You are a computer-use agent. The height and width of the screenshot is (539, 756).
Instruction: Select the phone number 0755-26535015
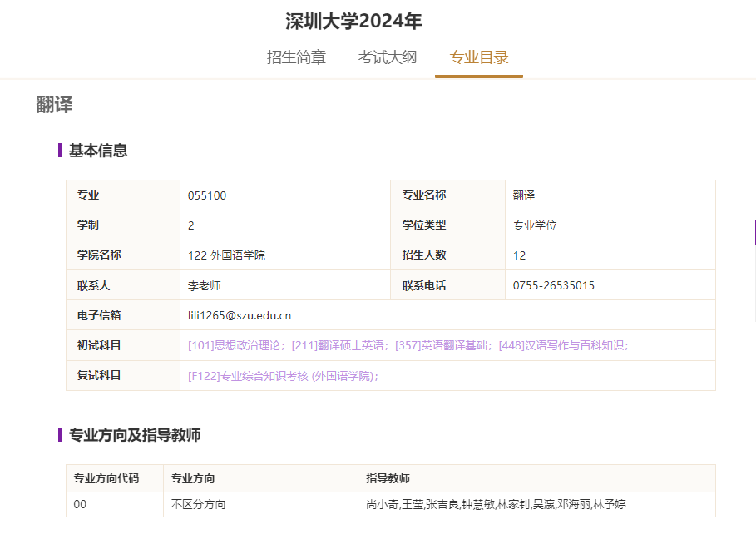coord(554,286)
